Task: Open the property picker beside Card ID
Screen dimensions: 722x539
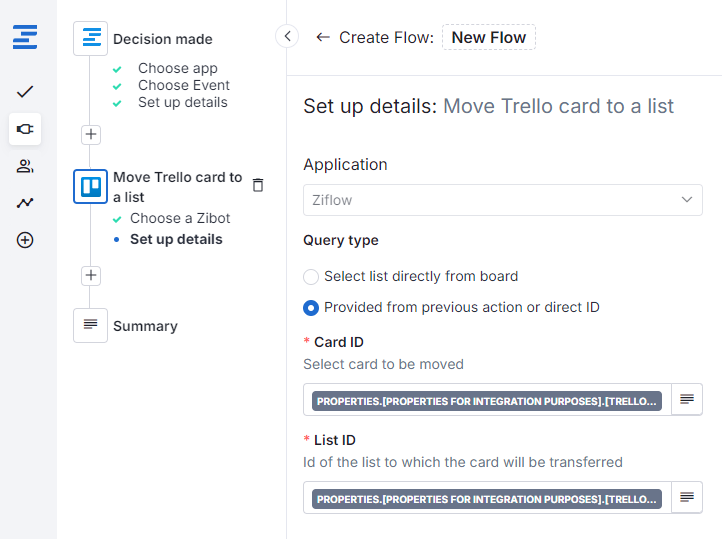Action: [x=687, y=399]
